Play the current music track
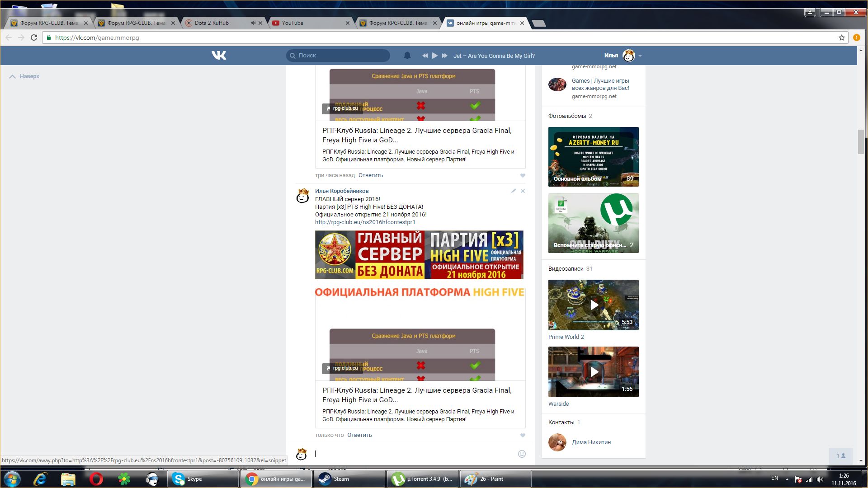This screenshot has width=868, height=488. (x=434, y=56)
